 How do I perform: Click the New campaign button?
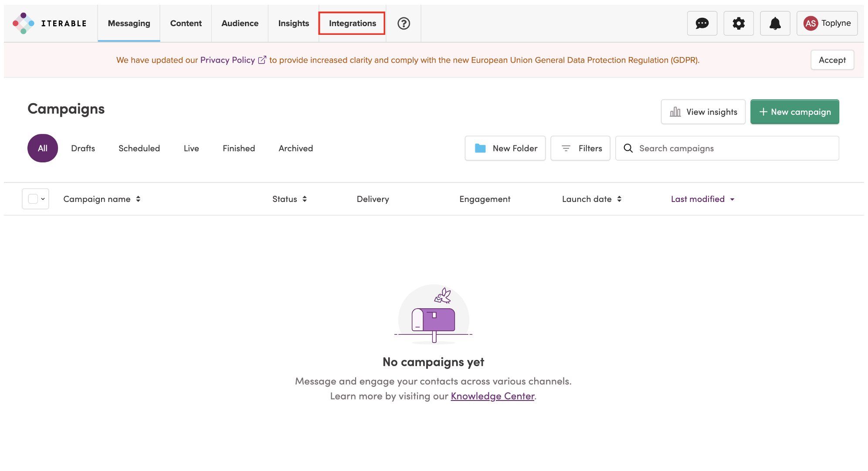tap(794, 112)
